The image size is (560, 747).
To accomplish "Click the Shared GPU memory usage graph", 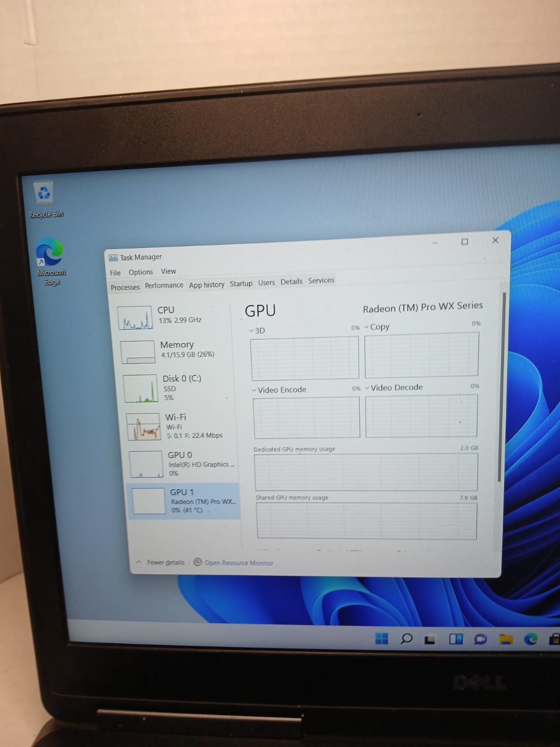I will click(367, 521).
